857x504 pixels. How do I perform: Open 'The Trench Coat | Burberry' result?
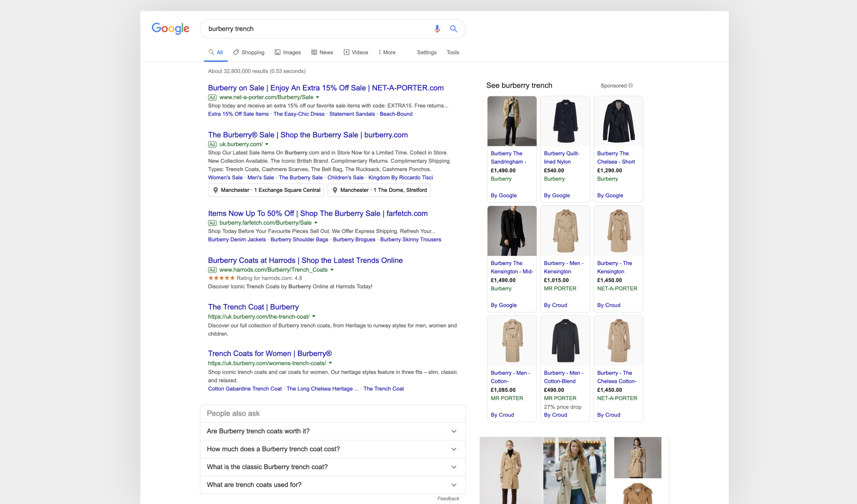[x=253, y=307]
